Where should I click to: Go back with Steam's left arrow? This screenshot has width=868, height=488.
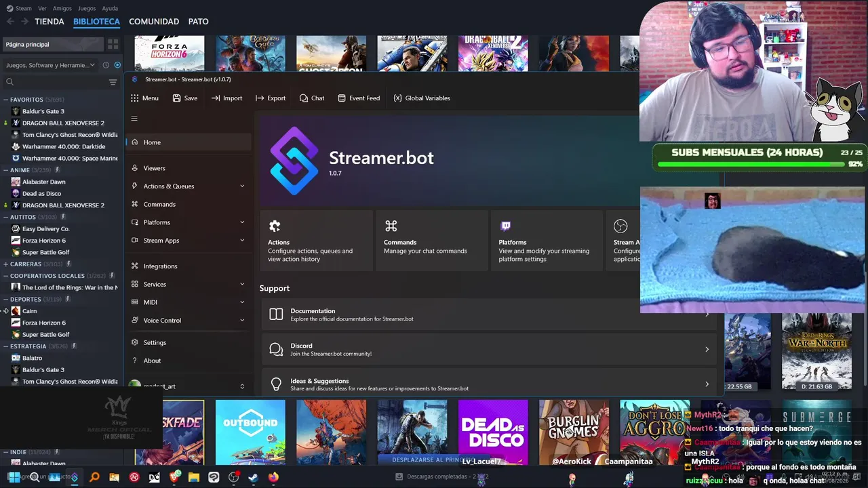(10, 22)
